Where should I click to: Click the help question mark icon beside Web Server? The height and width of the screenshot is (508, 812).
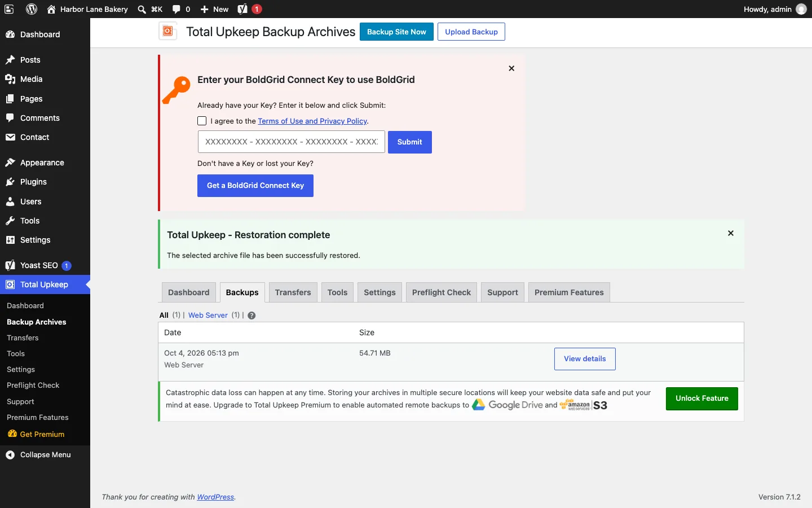point(251,316)
